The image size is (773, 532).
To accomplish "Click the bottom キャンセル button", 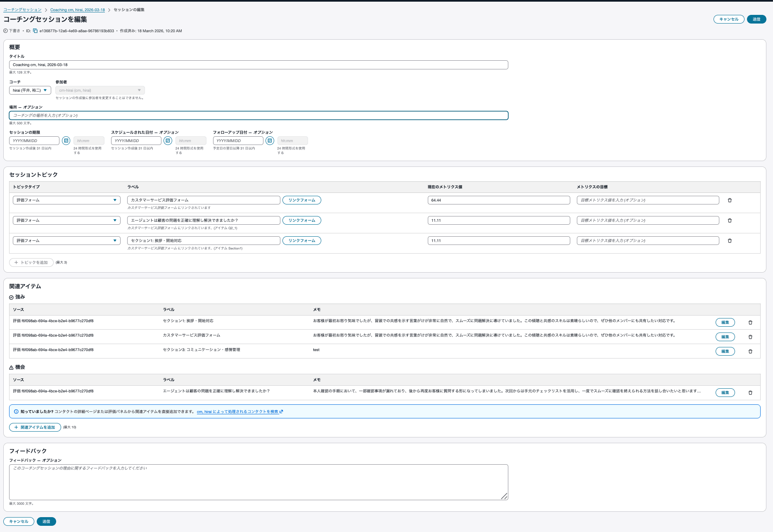I will click(x=19, y=522).
